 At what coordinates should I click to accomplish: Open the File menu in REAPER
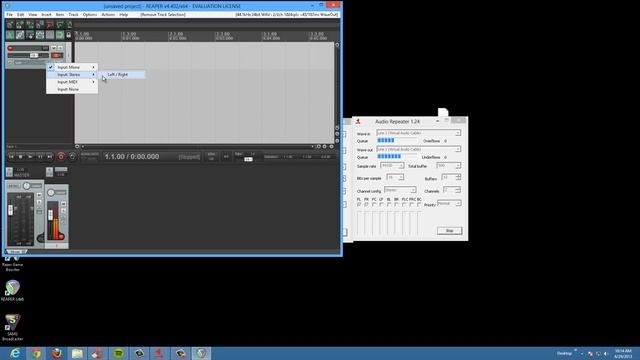tap(9, 15)
